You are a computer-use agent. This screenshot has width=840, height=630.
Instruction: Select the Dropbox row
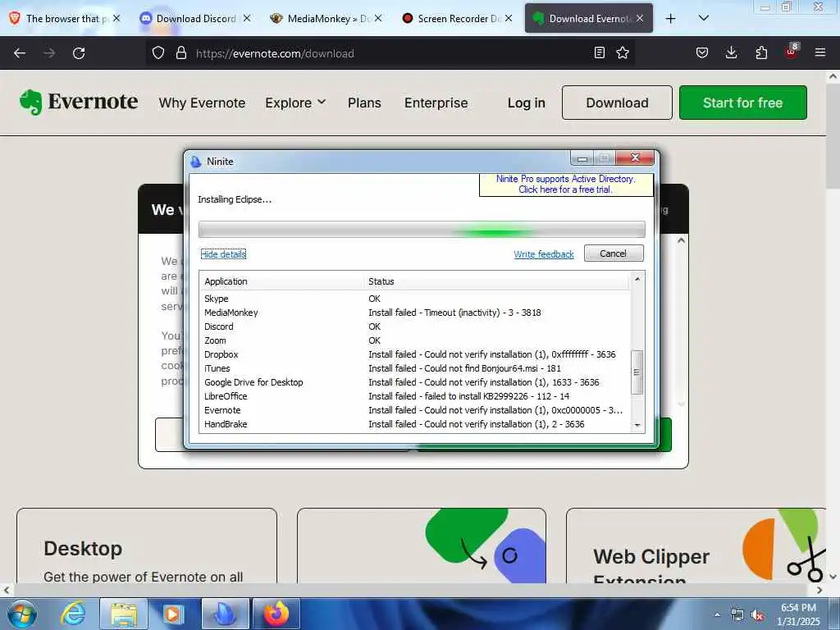[415, 354]
